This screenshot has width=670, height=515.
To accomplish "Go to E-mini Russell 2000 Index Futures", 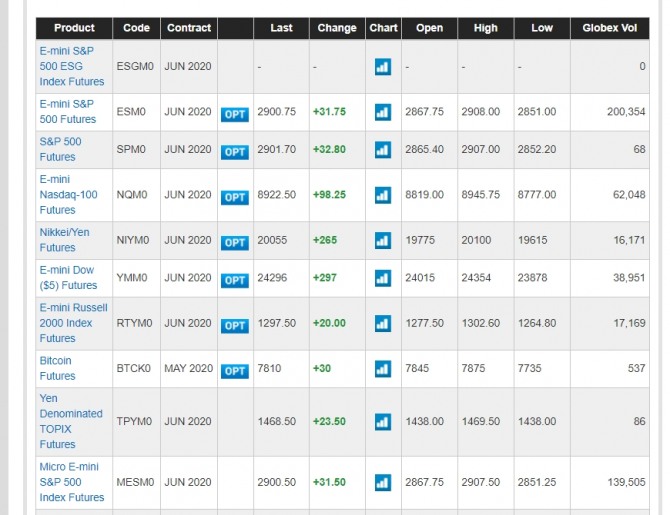I will tap(72, 323).
